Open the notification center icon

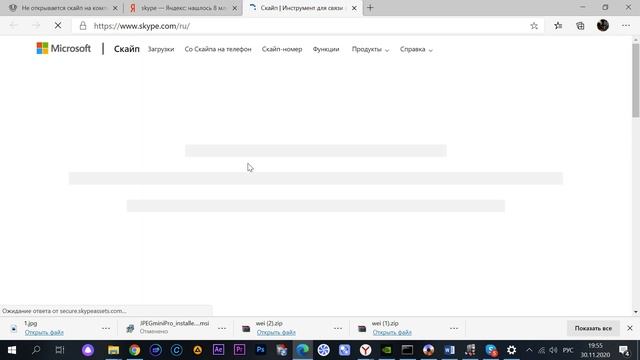(624, 350)
